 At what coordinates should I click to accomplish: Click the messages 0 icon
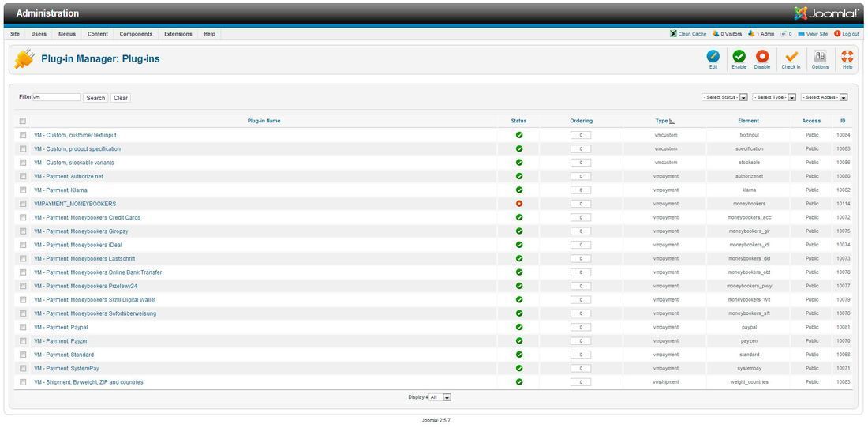(784, 34)
